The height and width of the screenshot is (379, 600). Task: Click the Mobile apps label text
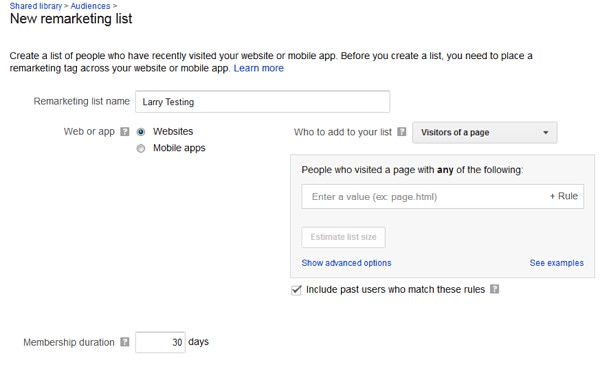coord(179,148)
